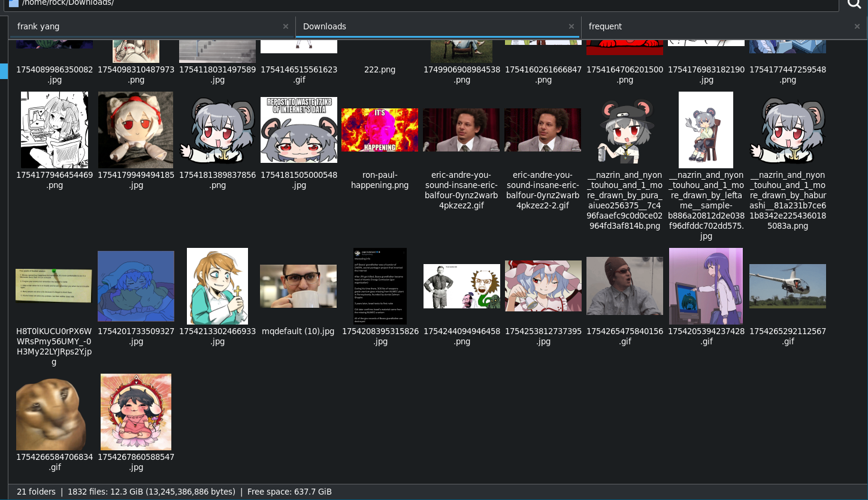This screenshot has width=868, height=500.
Task: Click thumbnail of 1754213302466933.jpg
Action: pyautogui.click(x=217, y=286)
